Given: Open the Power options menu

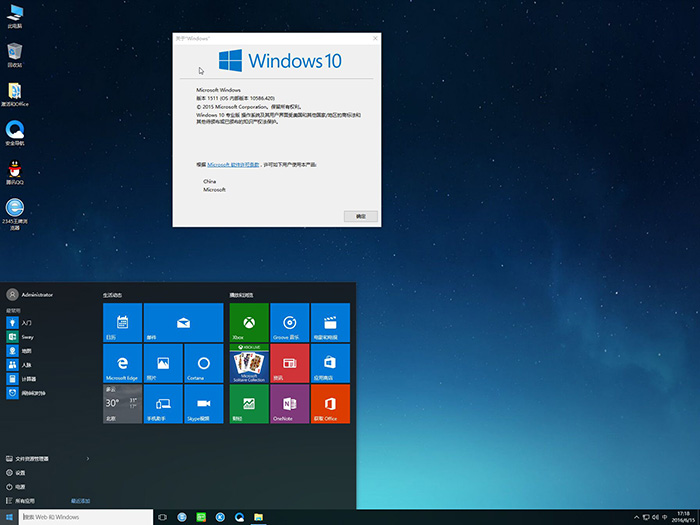Looking at the screenshot, I should (x=20, y=486).
